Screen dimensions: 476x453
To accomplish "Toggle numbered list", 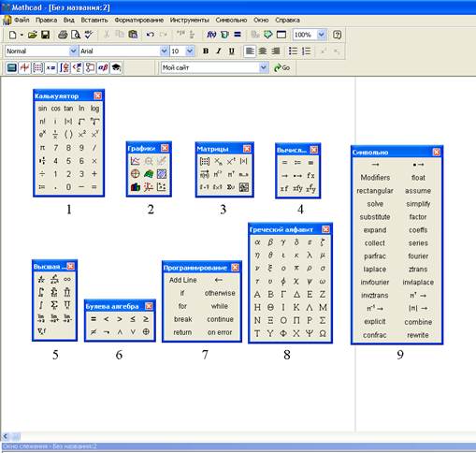I will 307,51.
